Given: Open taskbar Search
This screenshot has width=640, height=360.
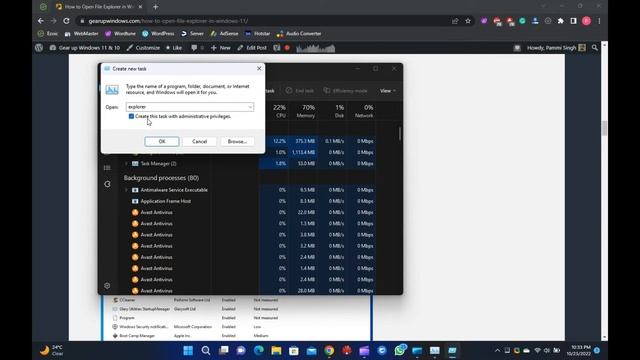Looking at the screenshot, I should [206, 351].
